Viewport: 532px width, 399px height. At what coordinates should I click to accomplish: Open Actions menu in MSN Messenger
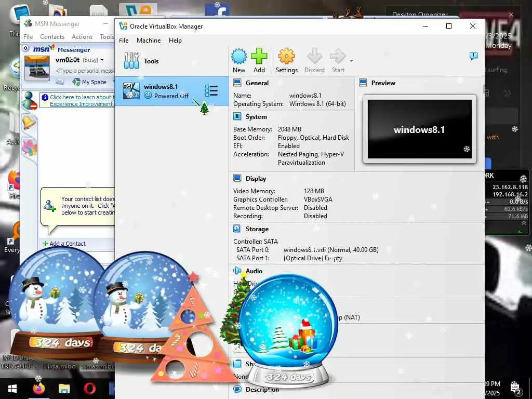82,37
